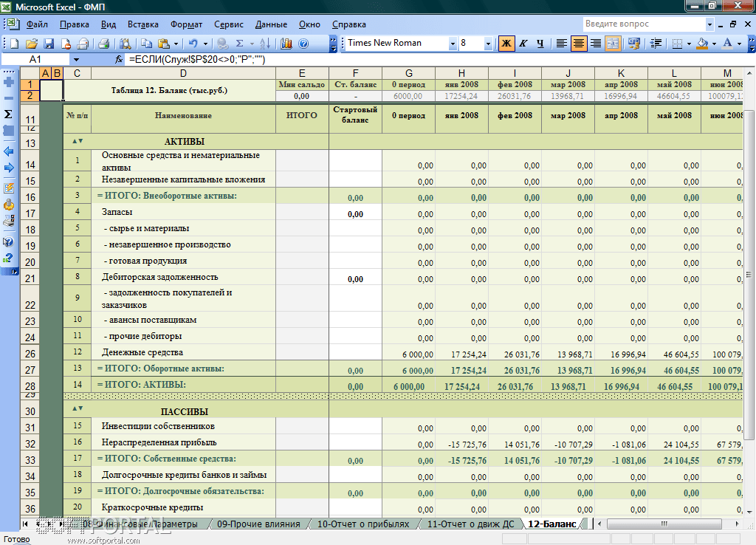The height and width of the screenshot is (545, 756).
Task: Expand the font size dropdown
Action: pos(488,44)
